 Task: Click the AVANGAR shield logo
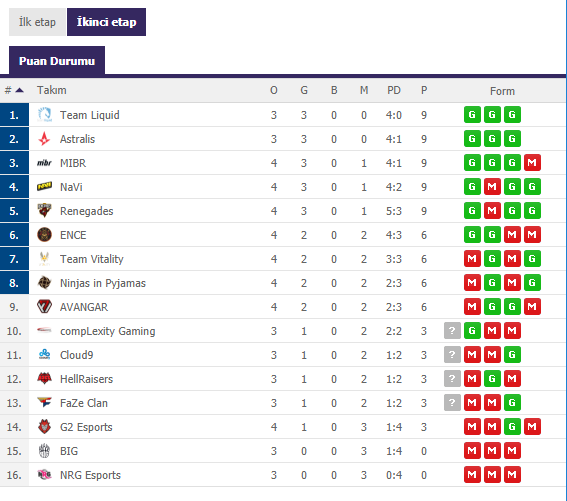pos(44,307)
